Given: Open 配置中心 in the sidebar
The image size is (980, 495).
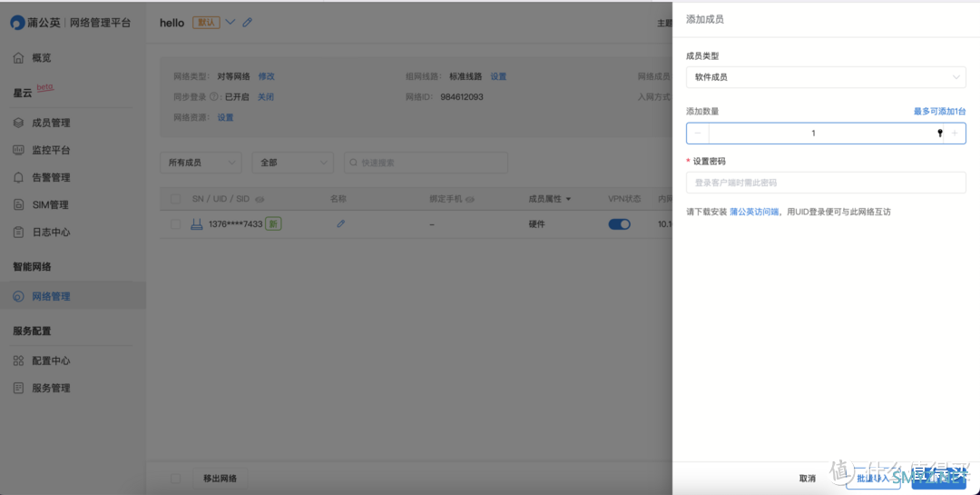Looking at the screenshot, I should tap(51, 361).
